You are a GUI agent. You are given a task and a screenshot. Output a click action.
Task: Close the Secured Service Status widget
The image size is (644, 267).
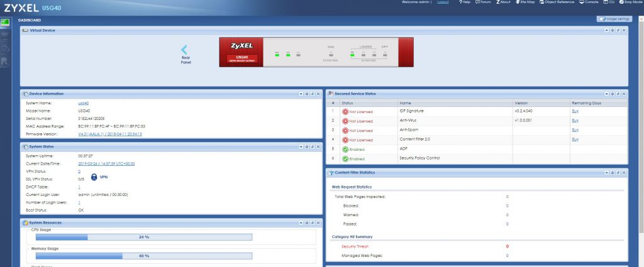pyautogui.click(x=624, y=94)
